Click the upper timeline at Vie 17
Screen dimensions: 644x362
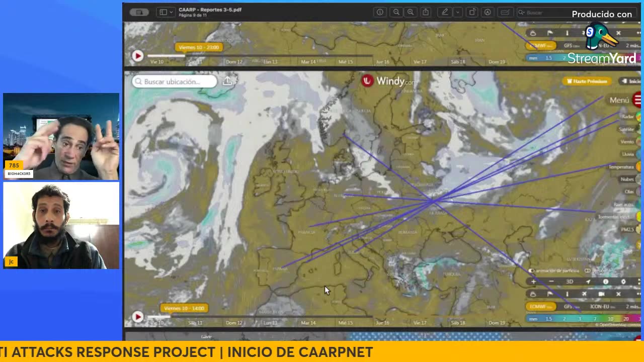pyautogui.click(x=420, y=62)
